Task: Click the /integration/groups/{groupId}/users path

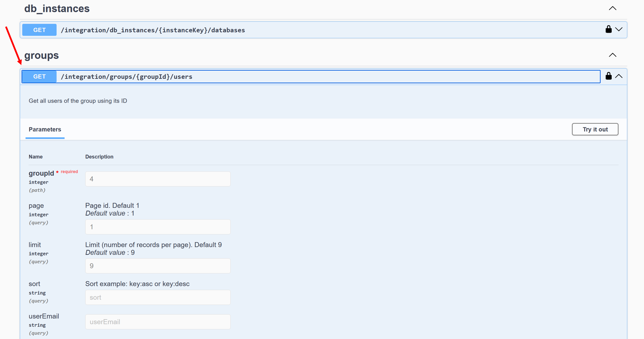Action: [126, 77]
